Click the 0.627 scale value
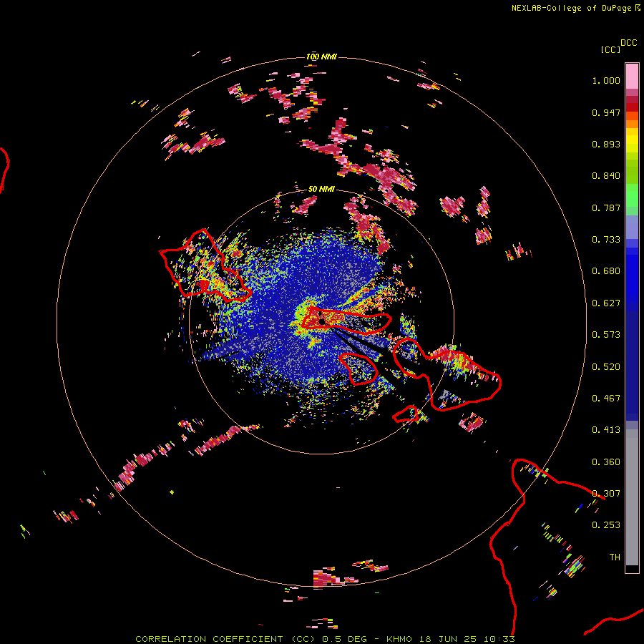The width and height of the screenshot is (644, 644). point(606,303)
